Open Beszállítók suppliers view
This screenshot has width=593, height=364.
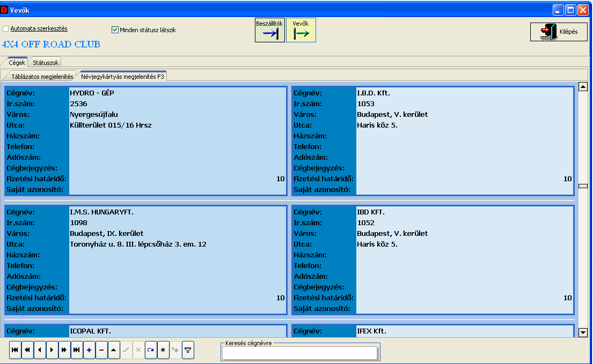(269, 30)
